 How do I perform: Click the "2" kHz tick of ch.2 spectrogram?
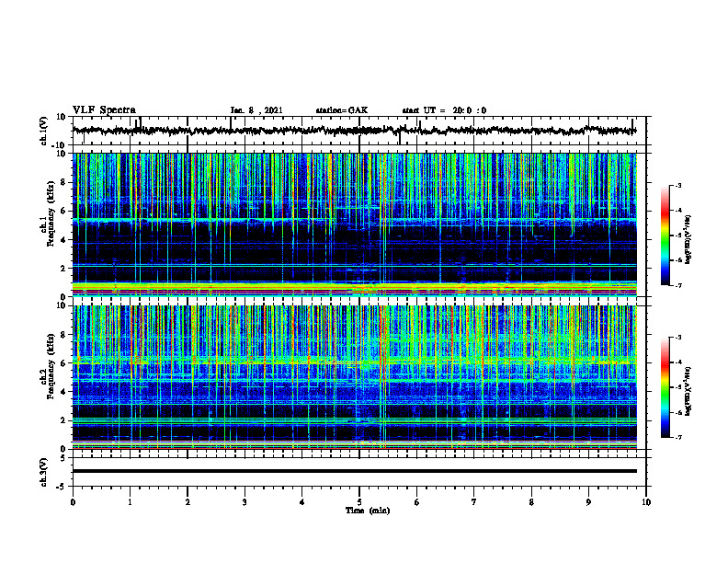pyautogui.click(x=63, y=420)
